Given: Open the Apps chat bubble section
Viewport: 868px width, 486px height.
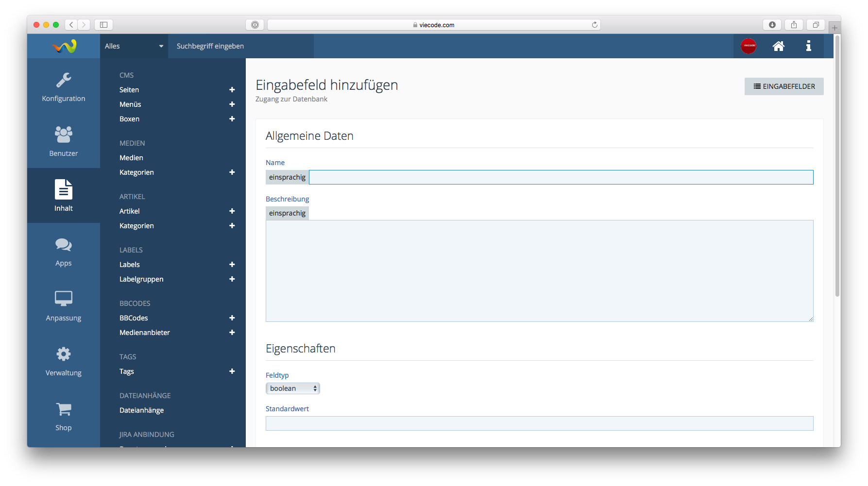Looking at the screenshot, I should coord(64,251).
